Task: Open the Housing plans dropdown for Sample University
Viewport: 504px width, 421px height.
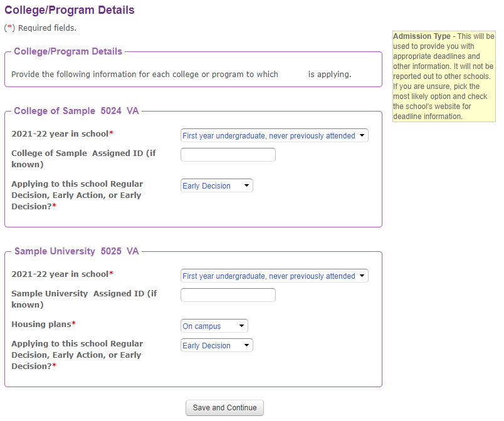Action: click(x=214, y=326)
